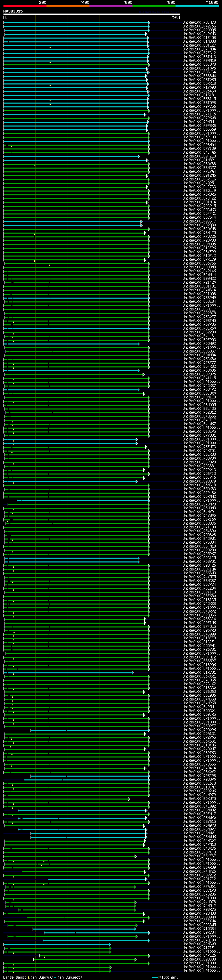
Task: Select label UniRef100_B6KES7
Action: (x=199, y=856)
